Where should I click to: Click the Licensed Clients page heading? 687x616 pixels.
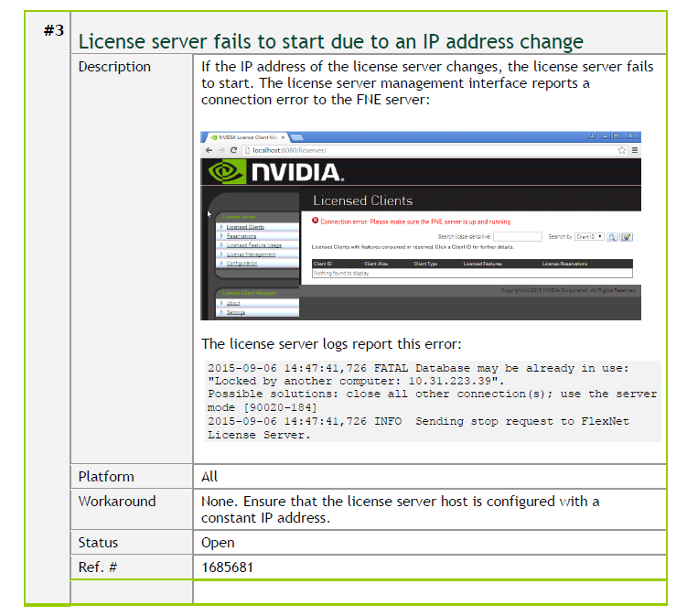pos(363,200)
